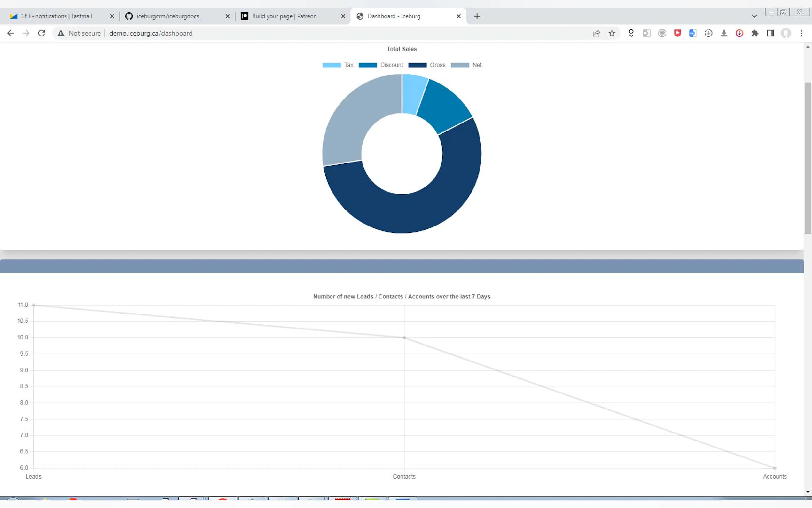This screenshot has height=508, width=812.
Task: Open the puzzle-piece Extensions menu
Action: coord(755,33)
